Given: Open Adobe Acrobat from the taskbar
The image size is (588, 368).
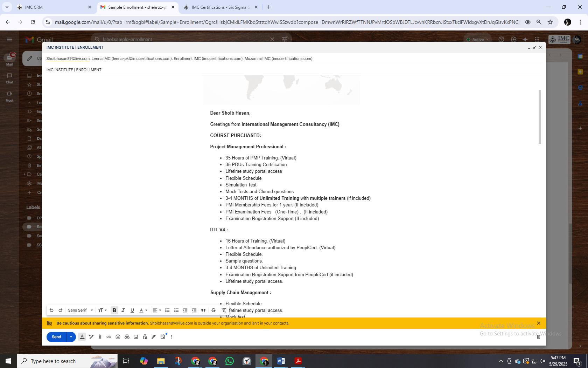Looking at the screenshot, I should point(298,361).
